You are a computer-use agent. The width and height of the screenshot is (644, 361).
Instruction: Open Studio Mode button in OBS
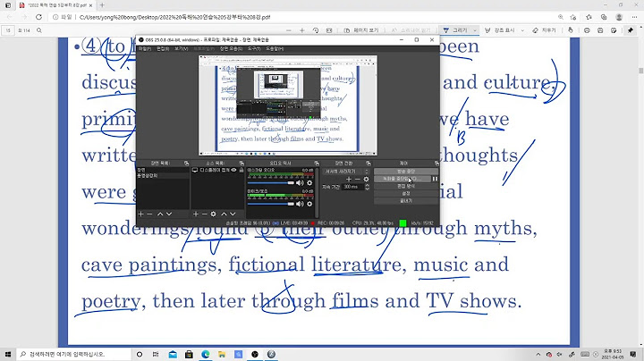[x=406, y=186]
